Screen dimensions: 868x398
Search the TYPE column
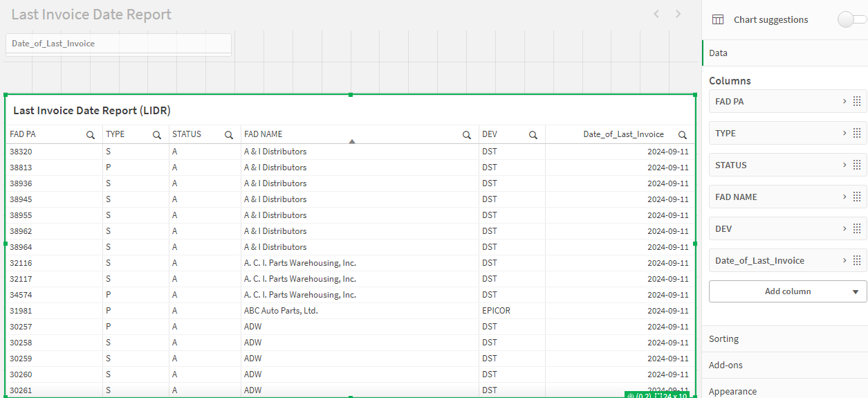point(157,135)
